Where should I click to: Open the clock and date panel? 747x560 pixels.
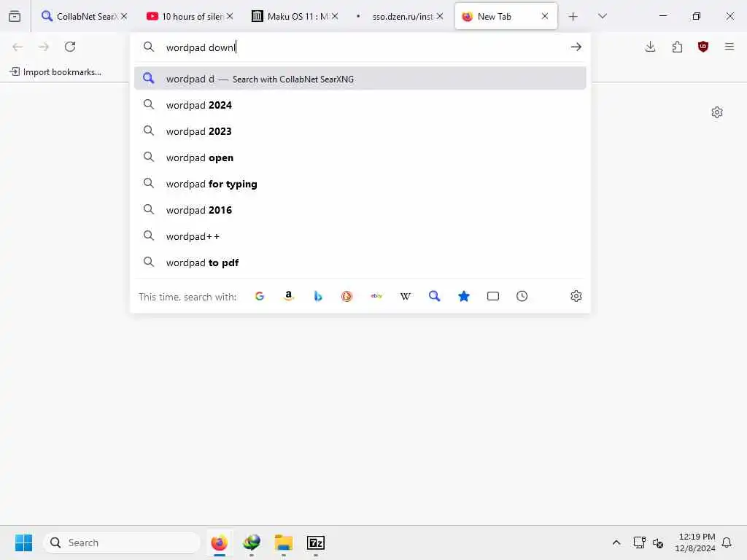point(695,542)
